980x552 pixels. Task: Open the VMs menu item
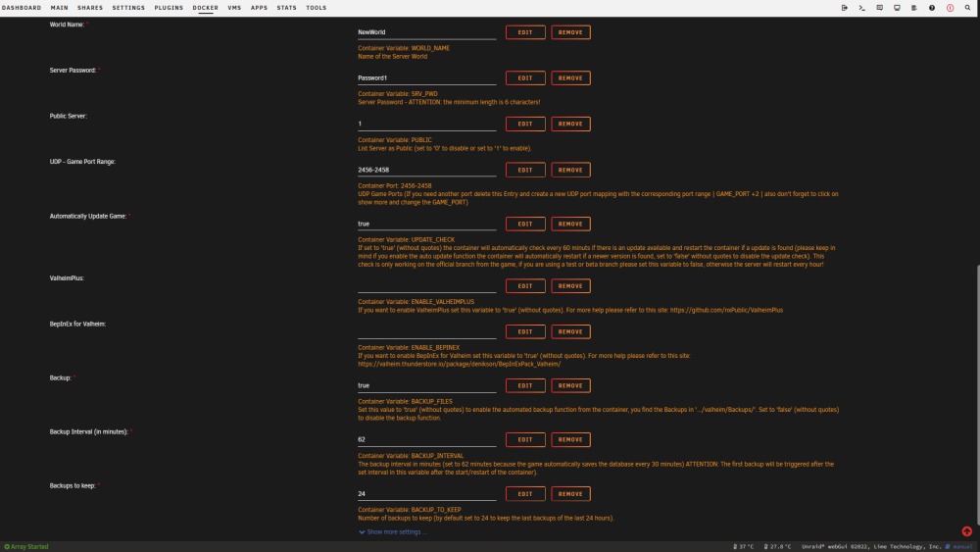click(x=234, y=8)
